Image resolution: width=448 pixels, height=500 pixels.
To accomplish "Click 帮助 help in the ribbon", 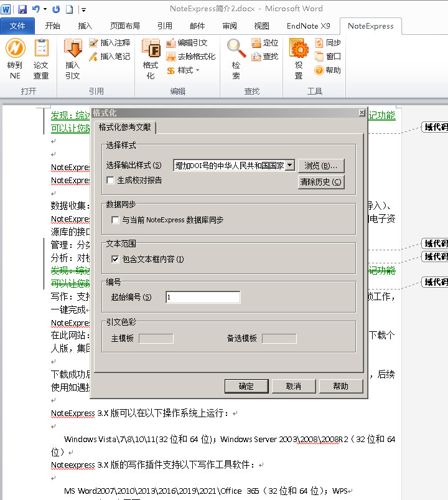I will [328, 70].
